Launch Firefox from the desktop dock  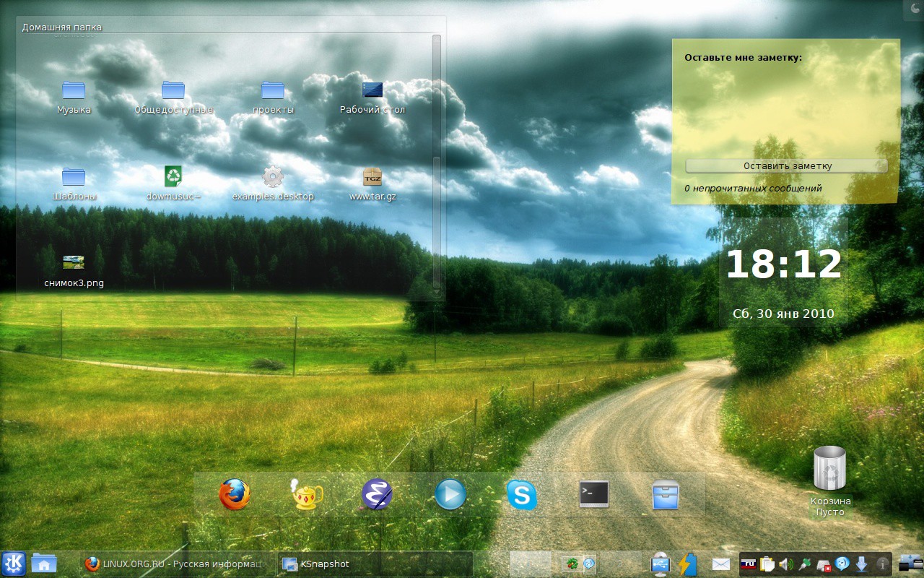(x=235, y=495)
